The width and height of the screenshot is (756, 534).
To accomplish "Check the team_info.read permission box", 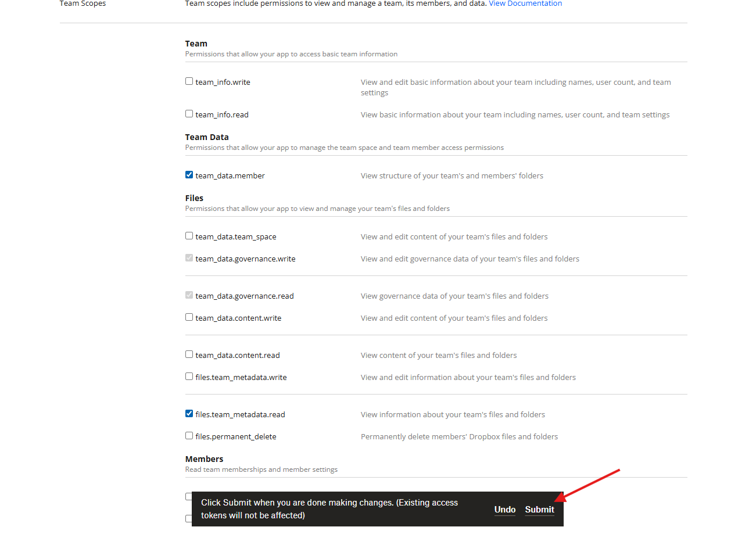I will tap(189, 114).
